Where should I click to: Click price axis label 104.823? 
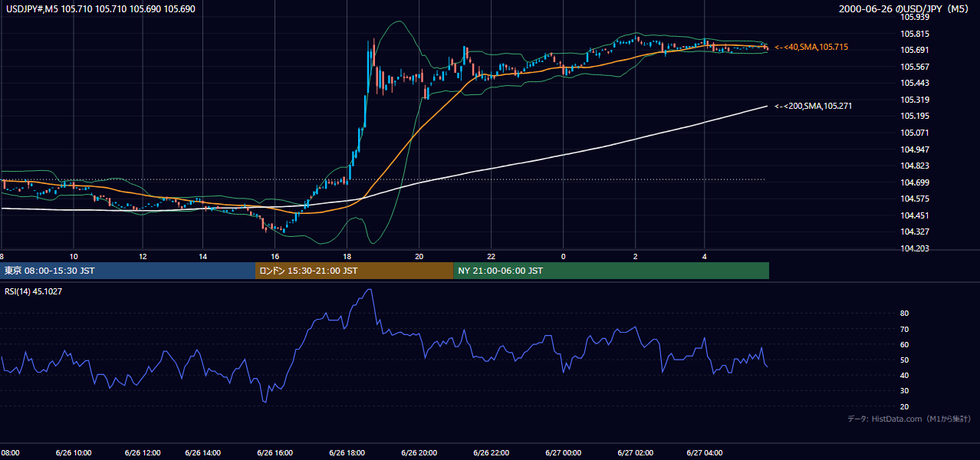coord(915,166)
